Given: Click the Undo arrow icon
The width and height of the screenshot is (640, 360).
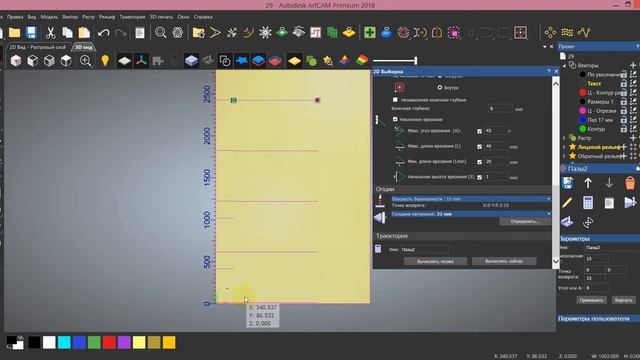Looking at the screenshot, I should click(x=104, y=33).
